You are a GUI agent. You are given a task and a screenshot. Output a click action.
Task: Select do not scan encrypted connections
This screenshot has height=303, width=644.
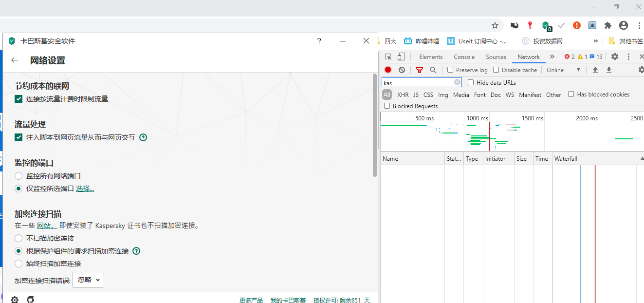(x=18, y=238)
